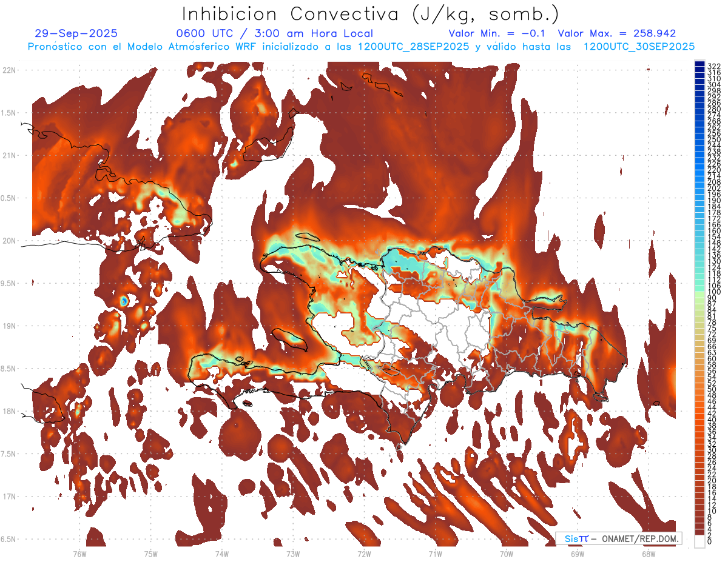Click the "100" value on the color scale

click(713, 292)
